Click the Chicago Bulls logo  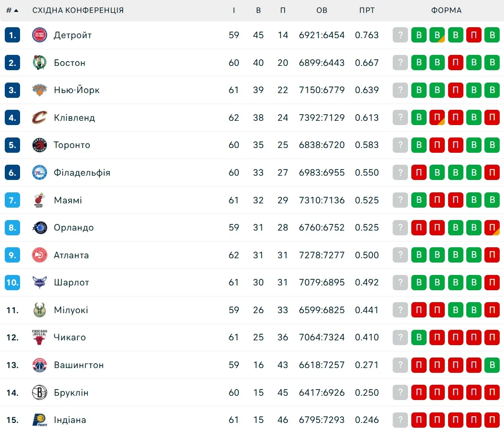pyautogui.click(x=40, y=337)
